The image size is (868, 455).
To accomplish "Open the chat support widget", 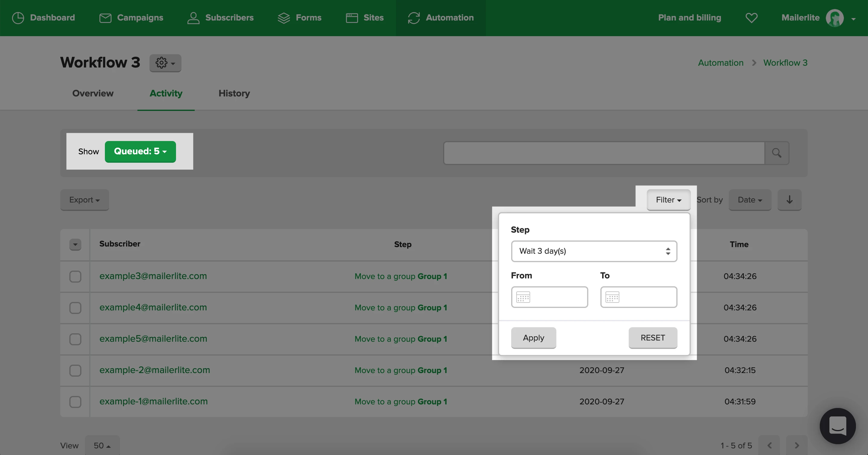I will [837, 426].
